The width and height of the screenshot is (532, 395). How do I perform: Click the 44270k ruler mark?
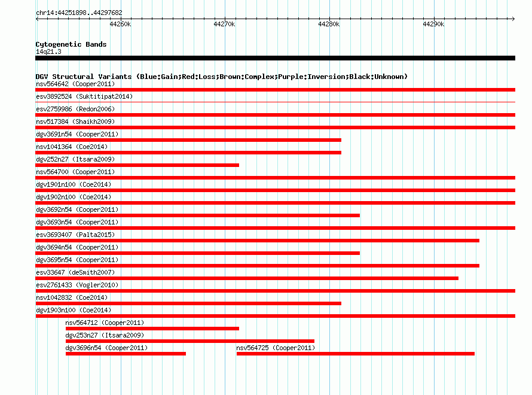point(224,24)
